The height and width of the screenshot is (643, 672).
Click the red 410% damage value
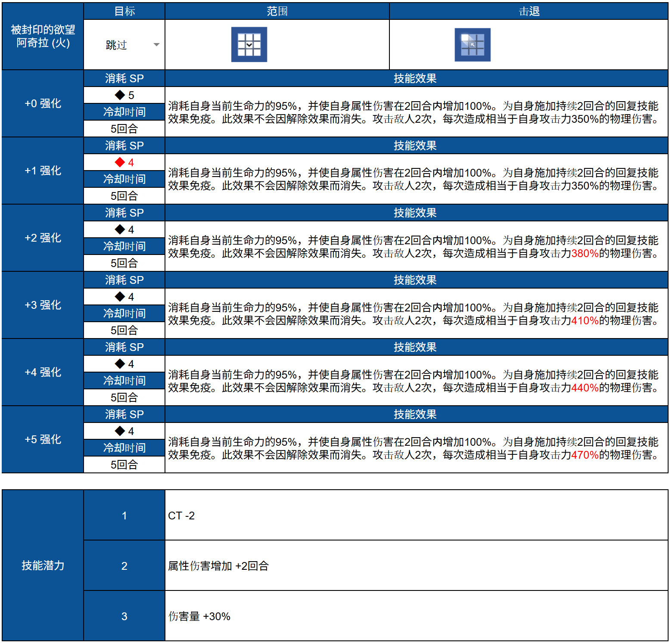[585, 320]
